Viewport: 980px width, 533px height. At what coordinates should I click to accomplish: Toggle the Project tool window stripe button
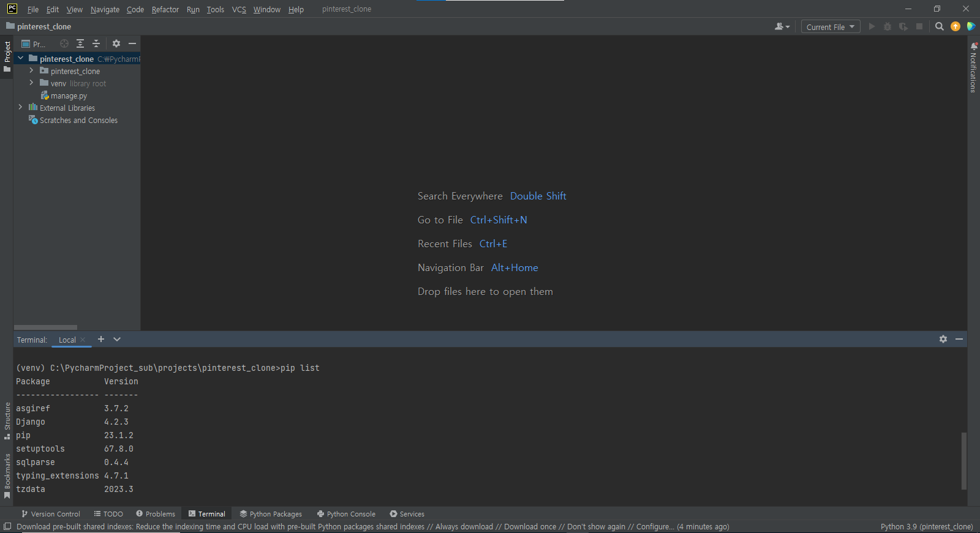7,56
